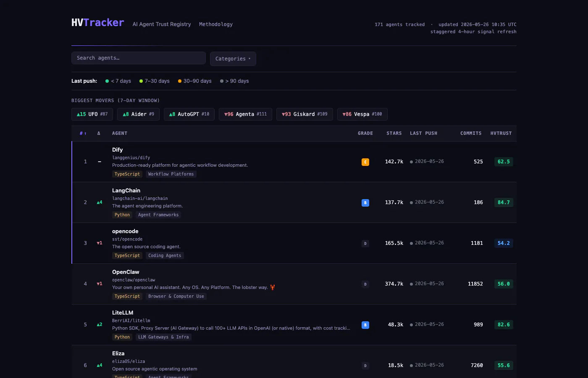Click the Coding Agents tag on opencode
The width and height of the screenshot is (588, 378).
coord(165,256)
